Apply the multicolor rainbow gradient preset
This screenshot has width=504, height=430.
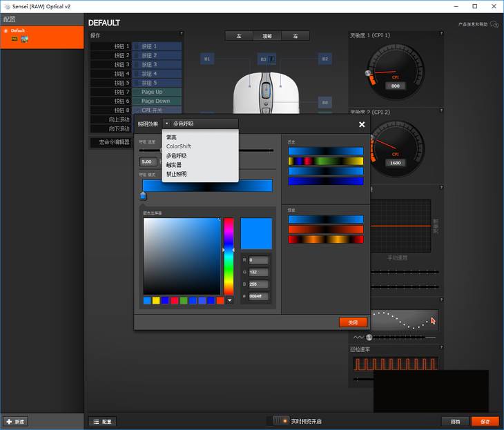click(326, 161)
